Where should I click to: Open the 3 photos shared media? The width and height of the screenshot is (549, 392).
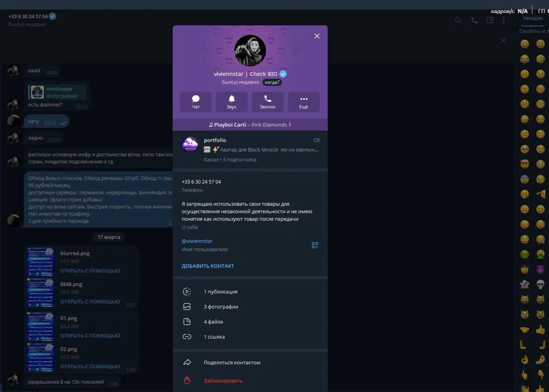pos(221,307)
